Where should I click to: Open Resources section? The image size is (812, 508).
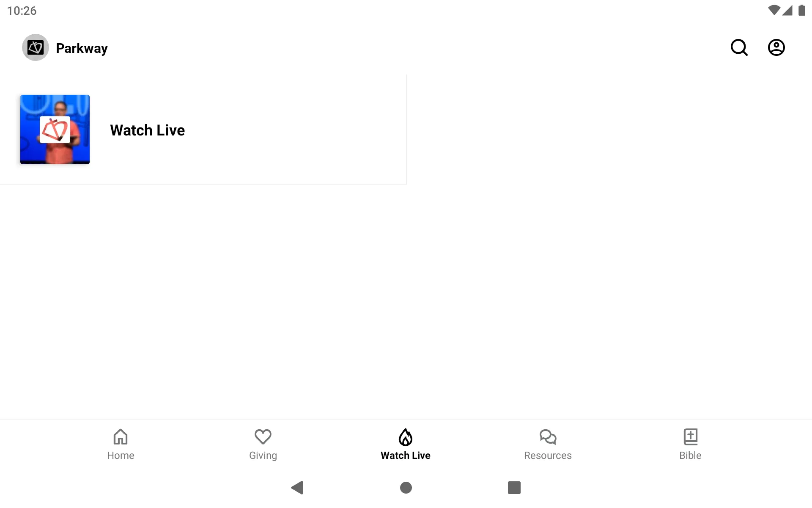548,444
